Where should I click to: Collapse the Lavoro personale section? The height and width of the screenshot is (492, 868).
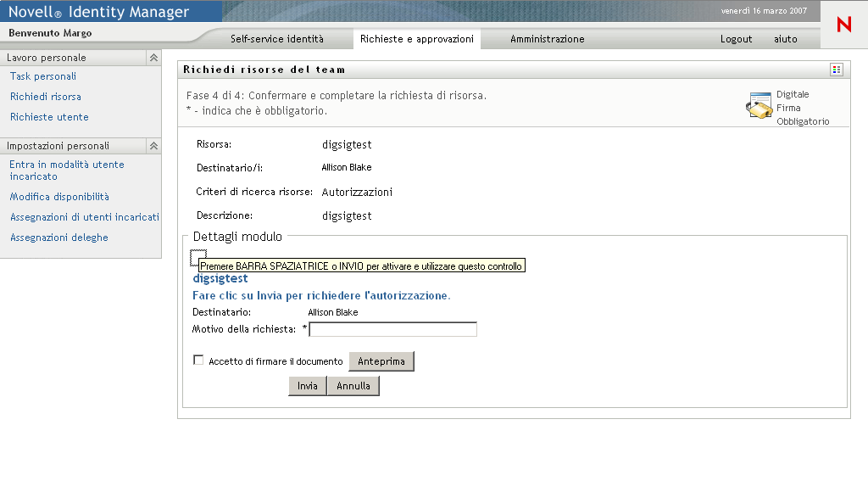(153, 58)
